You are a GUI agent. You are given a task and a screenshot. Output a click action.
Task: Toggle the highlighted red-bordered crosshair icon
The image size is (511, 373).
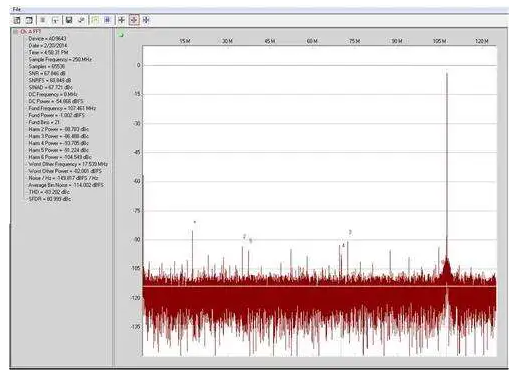click(x=134, y=20)
